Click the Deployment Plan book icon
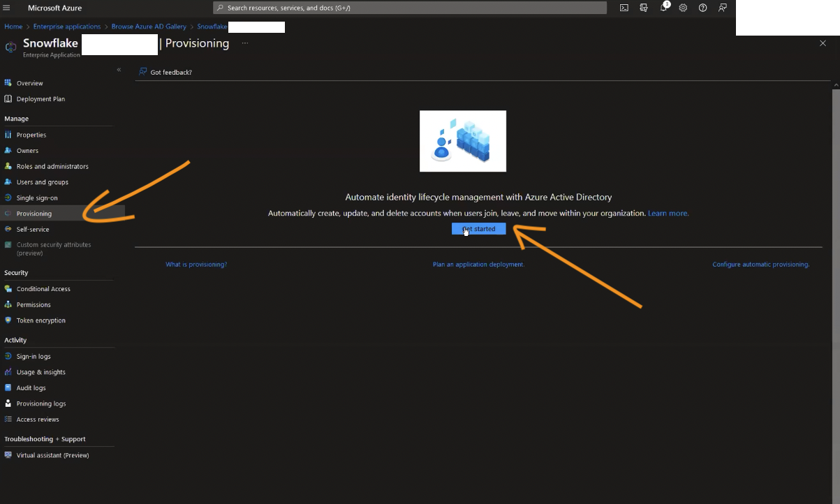 pyautogui.click(x=8, y=99)
